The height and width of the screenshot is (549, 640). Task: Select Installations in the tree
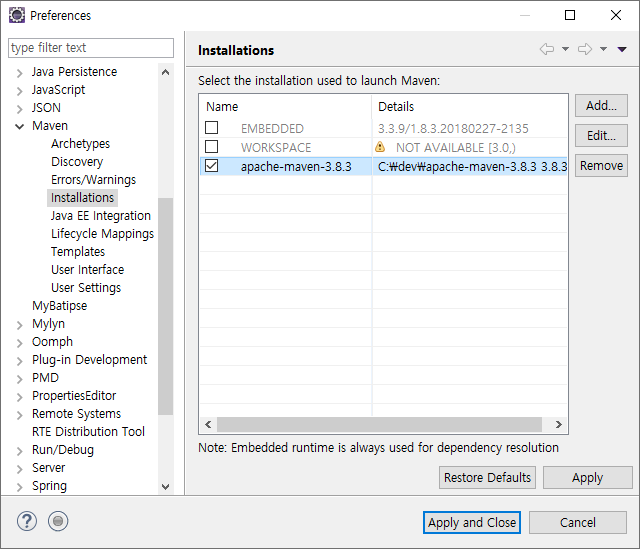click(82, 198)
